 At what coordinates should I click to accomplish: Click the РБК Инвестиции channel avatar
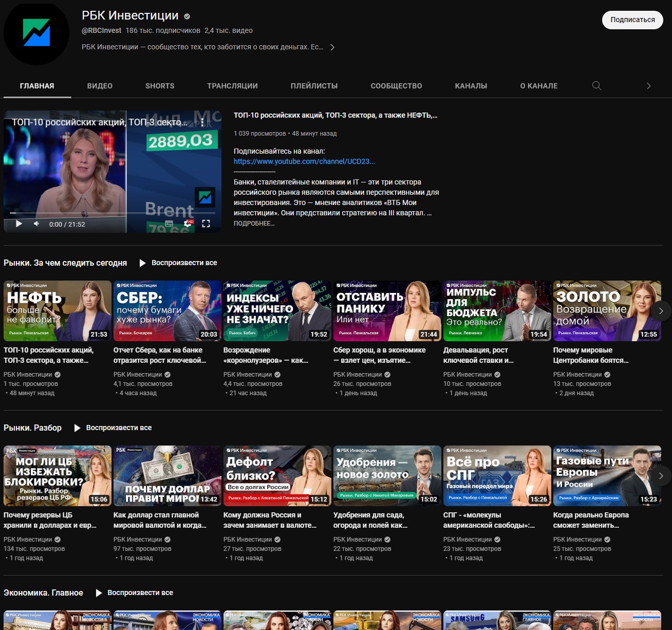36,33
